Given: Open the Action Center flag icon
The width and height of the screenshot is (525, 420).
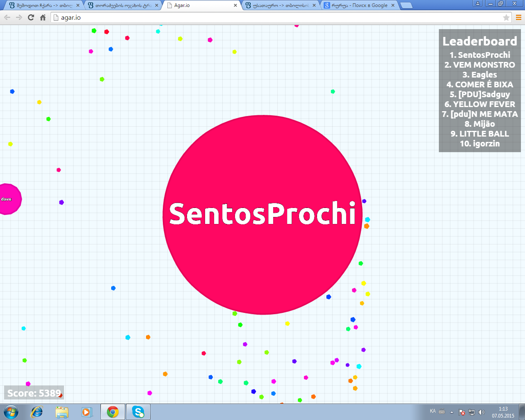Looking at the screenshot, I should (x=462, y=412).
